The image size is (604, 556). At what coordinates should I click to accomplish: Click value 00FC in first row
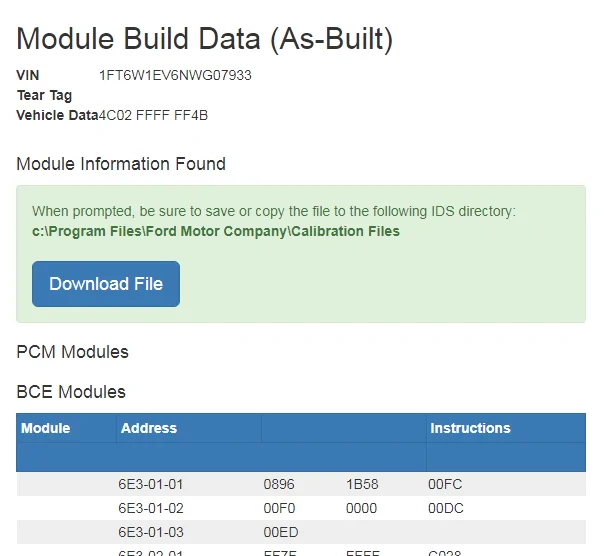(445, 484)
